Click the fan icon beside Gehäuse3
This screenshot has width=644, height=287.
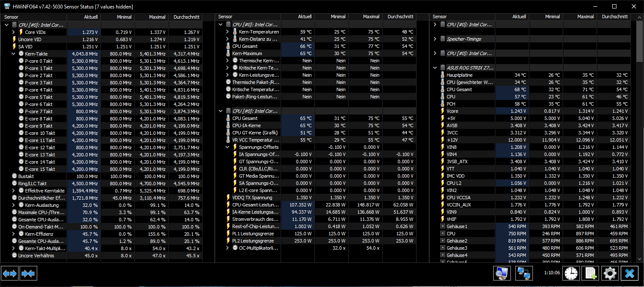443,248
